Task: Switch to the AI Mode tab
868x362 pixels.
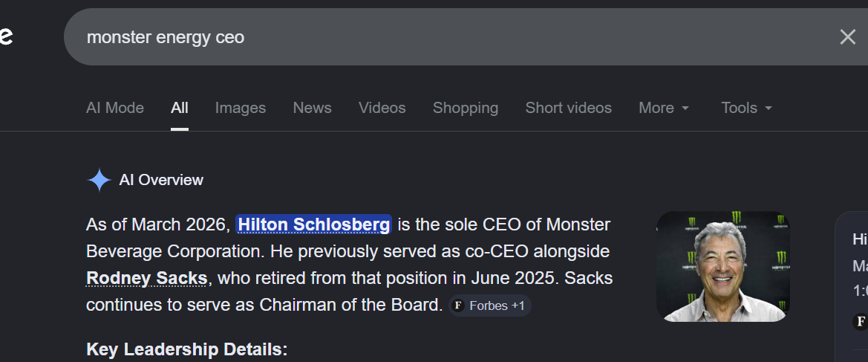Action: coord(115,108)
